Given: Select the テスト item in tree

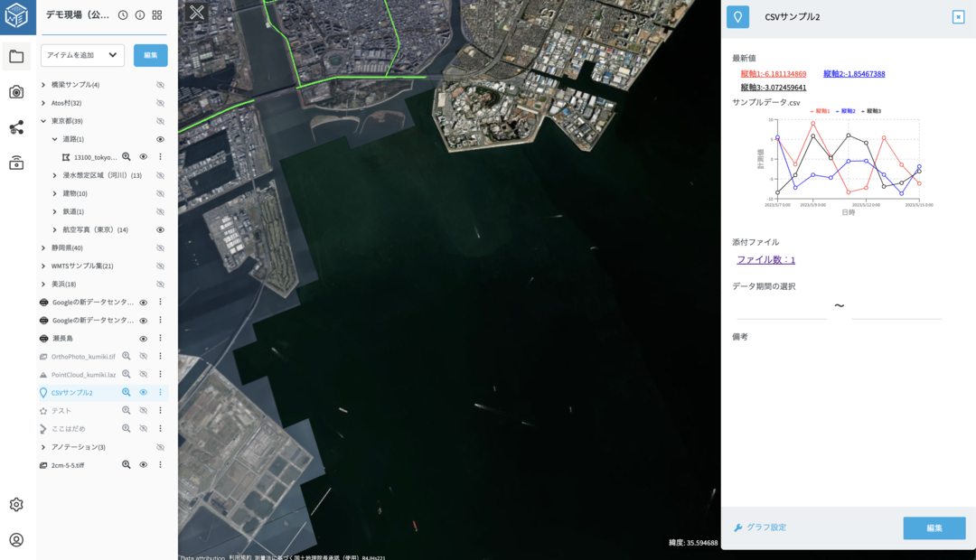Looking at the screenshot, I should click(61, 410).
